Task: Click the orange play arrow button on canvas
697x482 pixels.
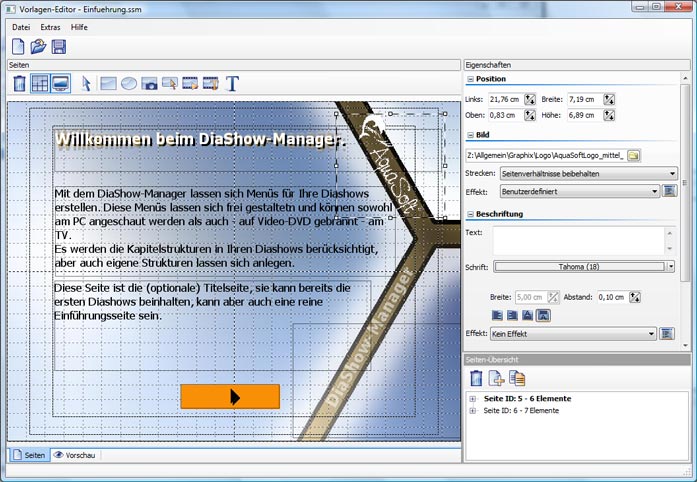Action: click(x=230, y=397)
